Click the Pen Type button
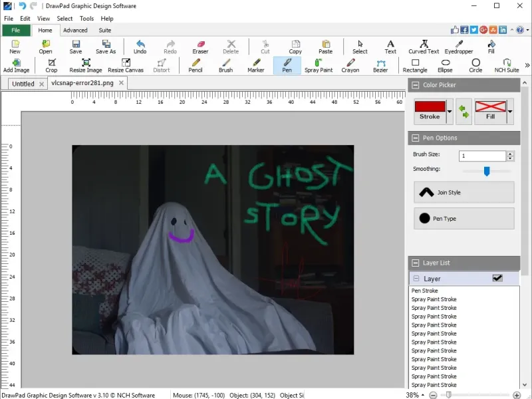 pyautogui.click(x=464, y=219)
